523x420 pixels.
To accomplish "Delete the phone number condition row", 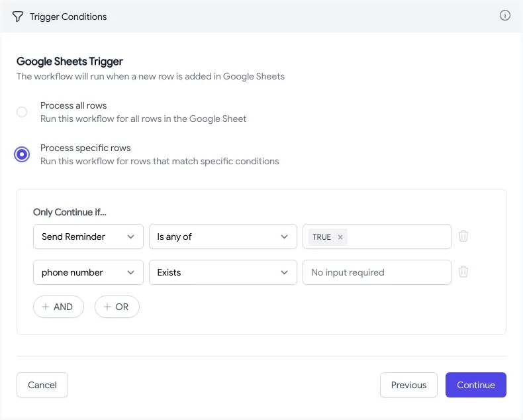I will (463, 272).
